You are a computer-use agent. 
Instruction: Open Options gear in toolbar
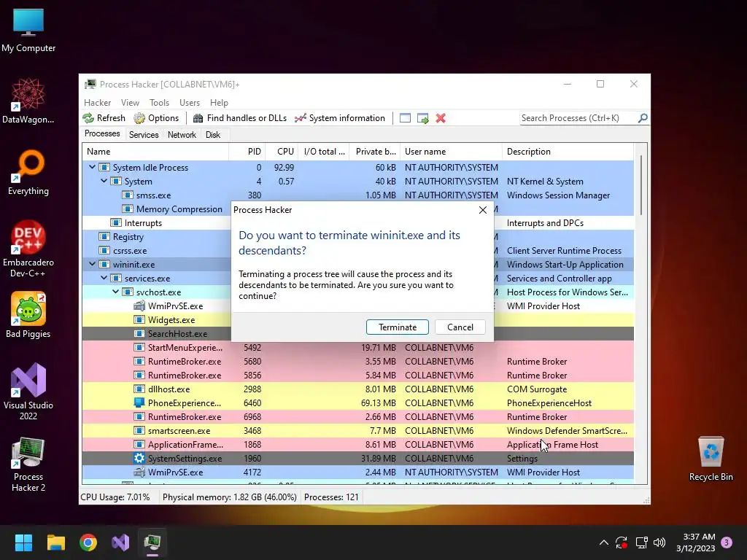[x=139, y=118]
